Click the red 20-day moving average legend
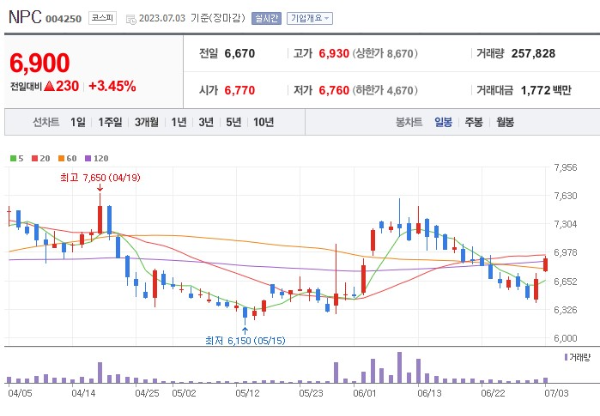The image size is (600, 416). pos(41,158)
